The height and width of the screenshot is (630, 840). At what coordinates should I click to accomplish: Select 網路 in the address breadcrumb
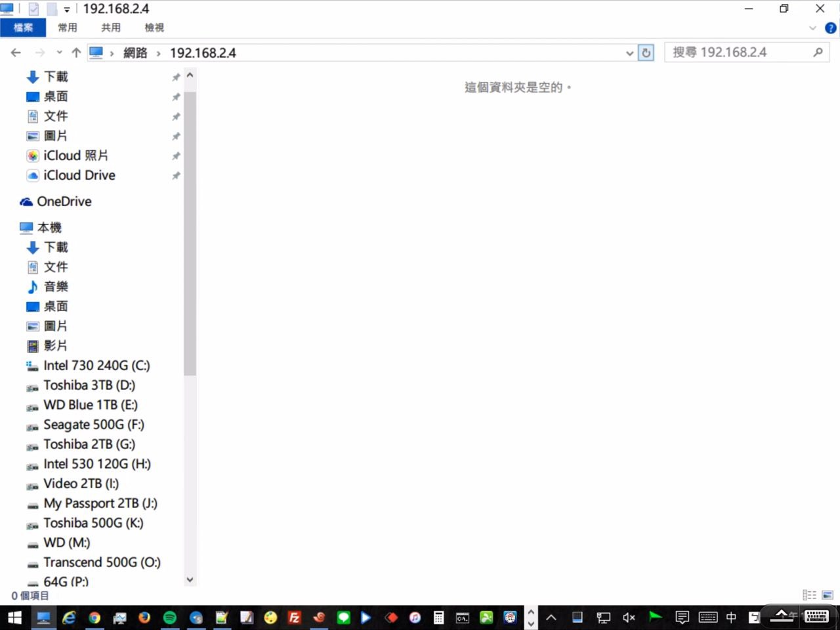click(135, 53)
